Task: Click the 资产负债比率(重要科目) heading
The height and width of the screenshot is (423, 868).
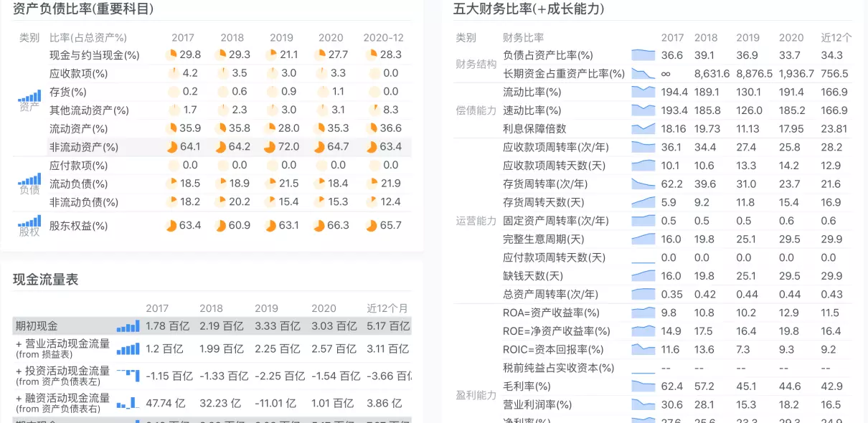Action: pyautogui.click(x=83, y=9)
